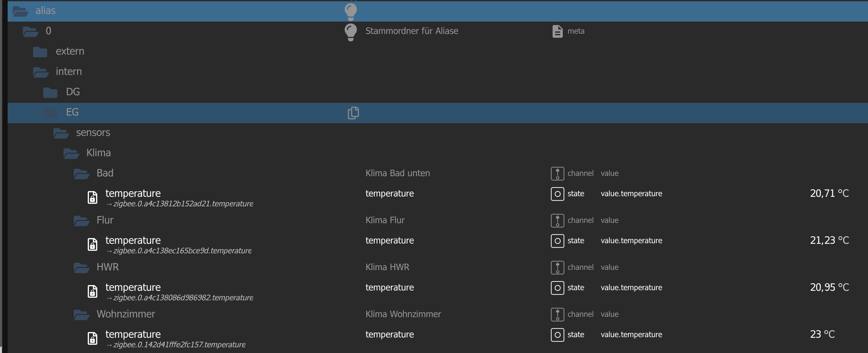The image size is (868, 353).
Task: Collapse the alias root folder
Action: (20, 11)
